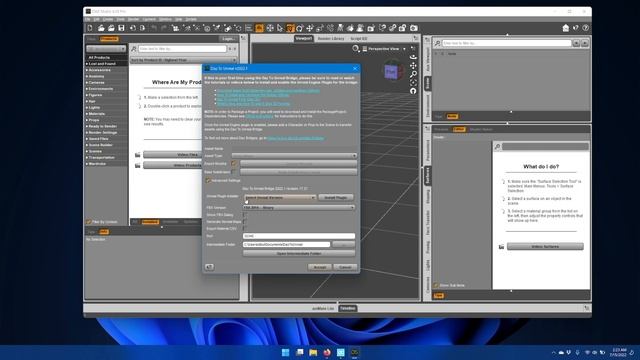Click the view cube in the viewport
Image resolution: width=640 pixels, height=360 pixels.
click(391, 72)
